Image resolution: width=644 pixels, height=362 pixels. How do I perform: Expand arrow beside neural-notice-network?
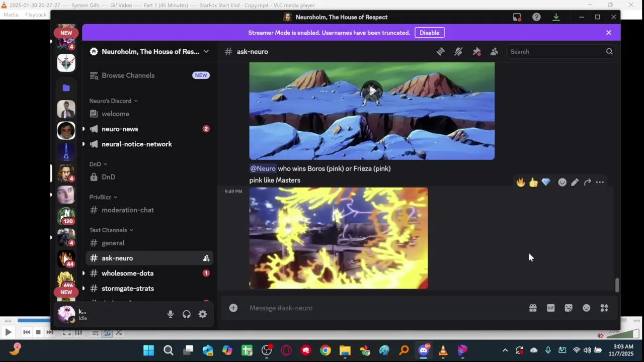(84, 144)
